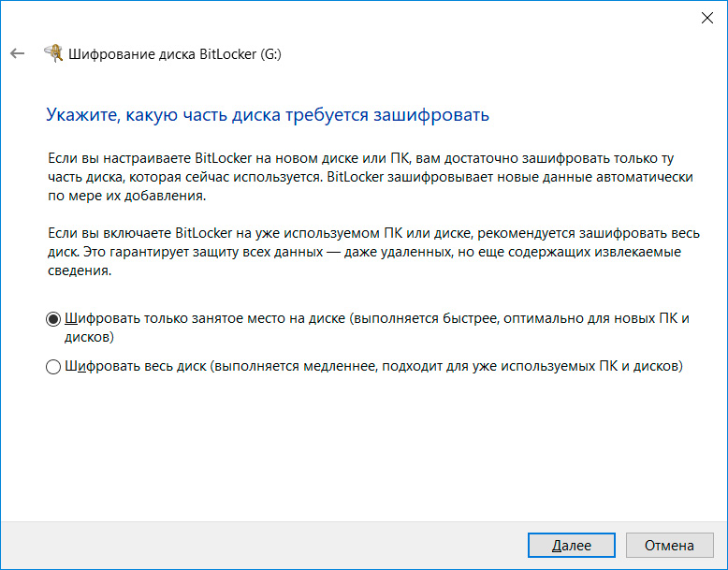Click the heading "Укажите, какую часть диска требуется зашифровать"
This screenshot has height=570, width=728.
(x=268, y=115)
